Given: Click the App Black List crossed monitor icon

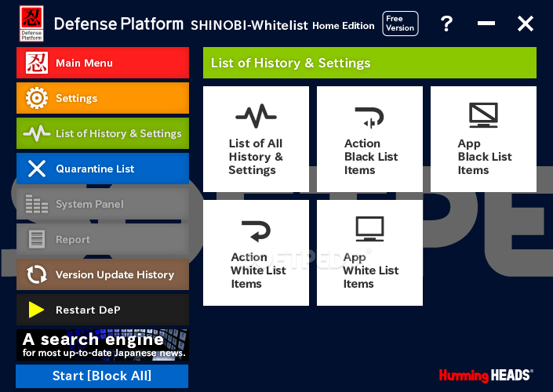Looking at the screenshot, I should [483, 115].
